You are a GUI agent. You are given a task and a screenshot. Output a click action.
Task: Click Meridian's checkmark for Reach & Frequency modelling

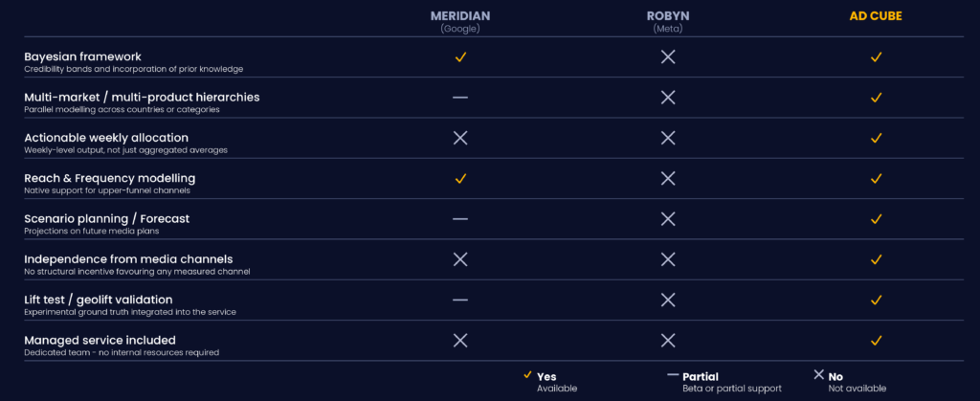pyautogui.click(x=460, y=179)
